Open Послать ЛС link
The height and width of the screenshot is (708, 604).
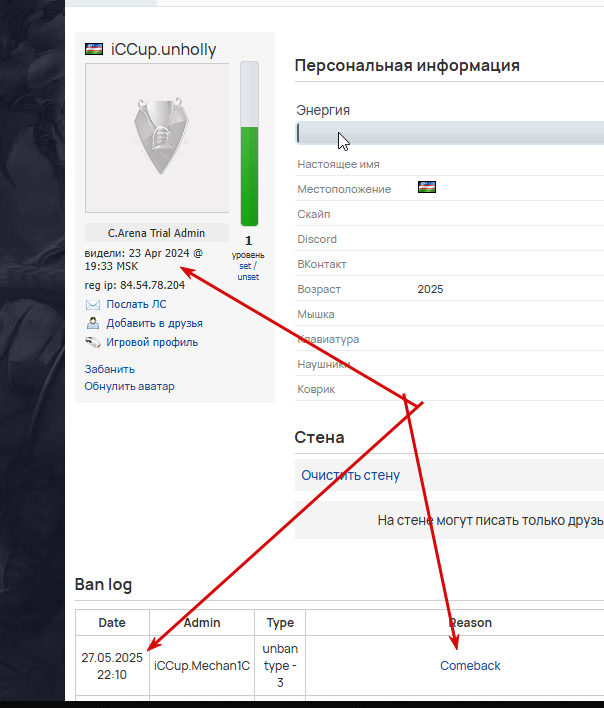pos(136,304)
